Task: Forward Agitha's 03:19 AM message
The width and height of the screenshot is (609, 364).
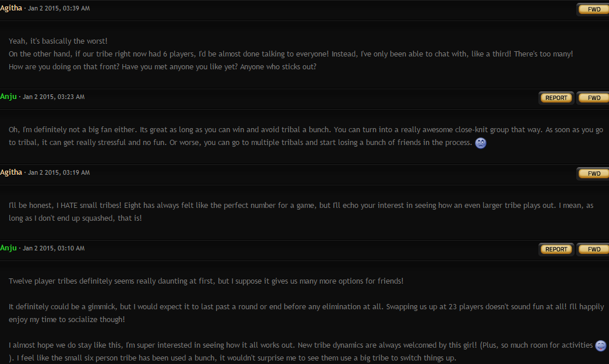Action: pyautogui.click(x=593, y=174)
